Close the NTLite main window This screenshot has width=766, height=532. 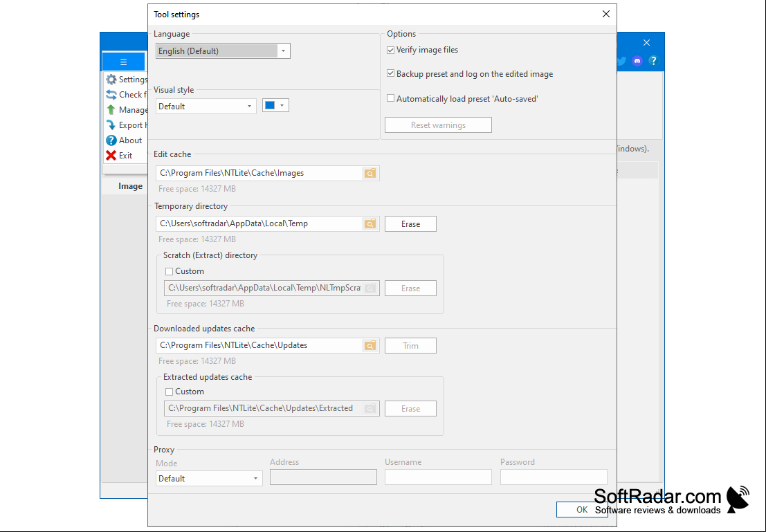(x=646, y=42)
